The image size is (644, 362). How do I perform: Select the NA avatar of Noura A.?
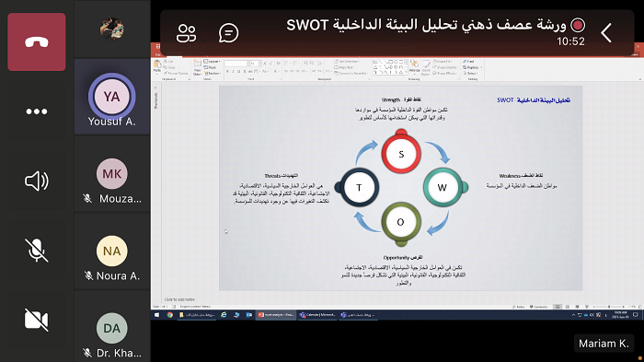pyautogui.click(x=111, y=251)
